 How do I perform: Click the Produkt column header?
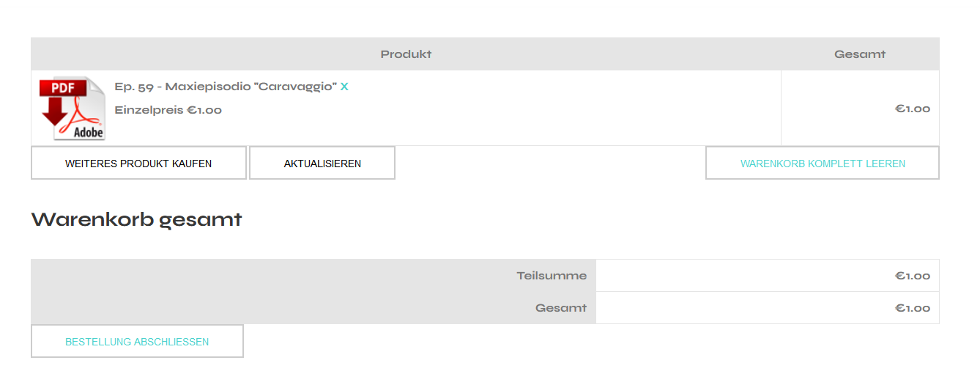tap(406, 54)
